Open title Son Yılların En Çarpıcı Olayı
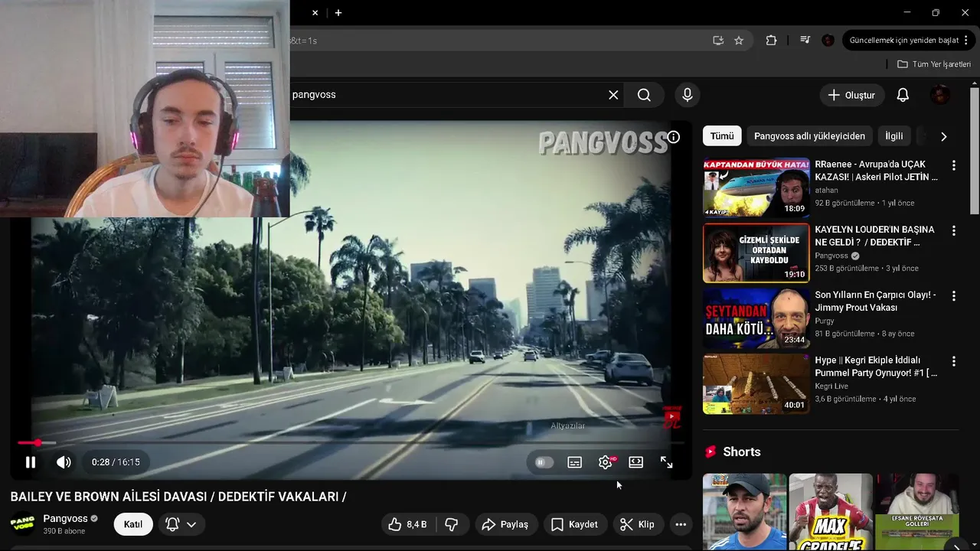This screenshot has width=980, height=551. pyautogui.click(x=875, y=301)
